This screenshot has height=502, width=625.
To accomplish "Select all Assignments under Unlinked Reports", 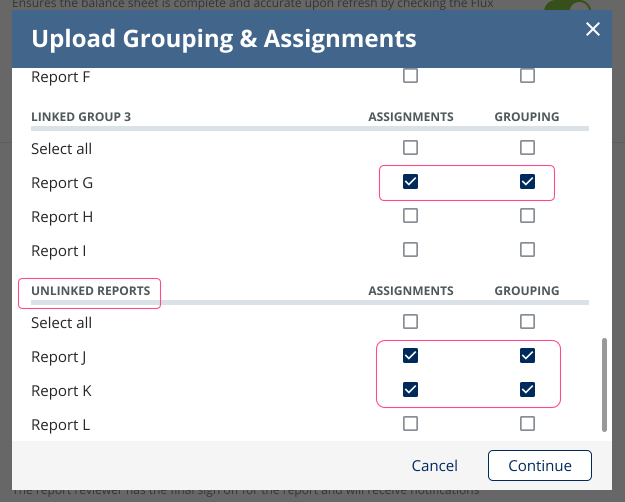I will click(410, 322).
